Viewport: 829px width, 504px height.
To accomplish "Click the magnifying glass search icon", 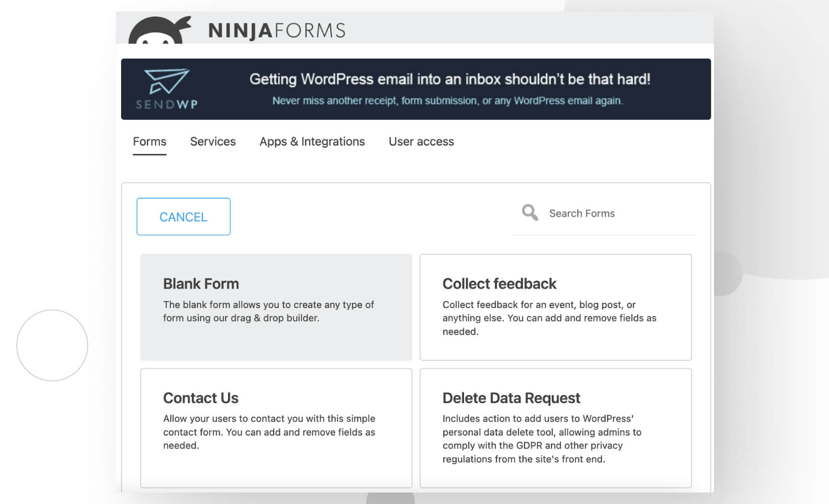I will tap(529, 212).
